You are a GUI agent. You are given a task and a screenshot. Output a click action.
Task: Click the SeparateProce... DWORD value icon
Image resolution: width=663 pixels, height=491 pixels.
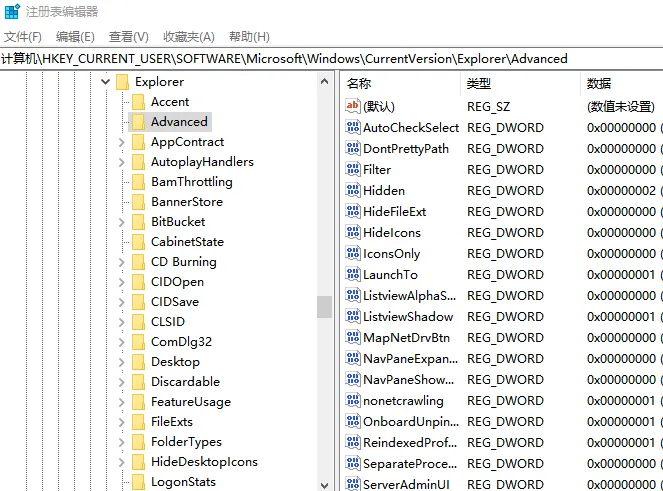point(353,463)
